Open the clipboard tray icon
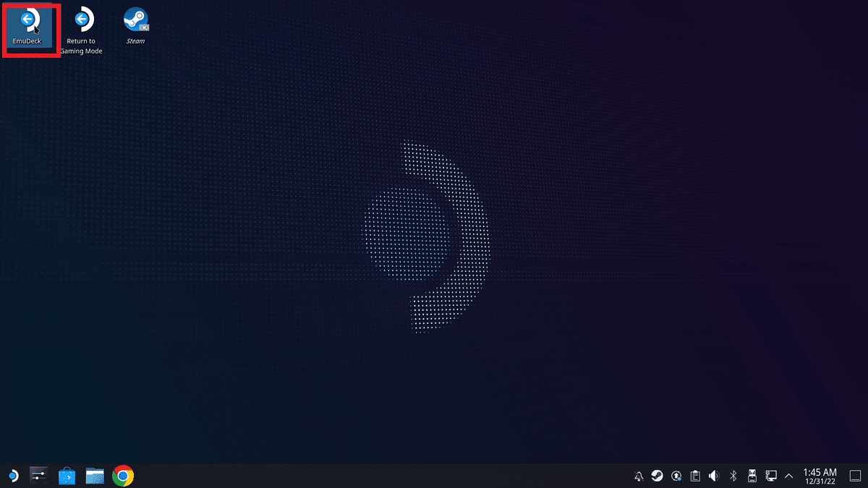The height and width of the screenshot is (488, 868). (x=695, y=476)
